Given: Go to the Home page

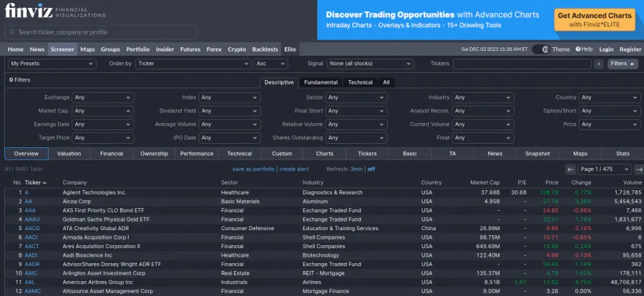Looking at the screenshot, I should pyautogui.click(x=16, y=49).
